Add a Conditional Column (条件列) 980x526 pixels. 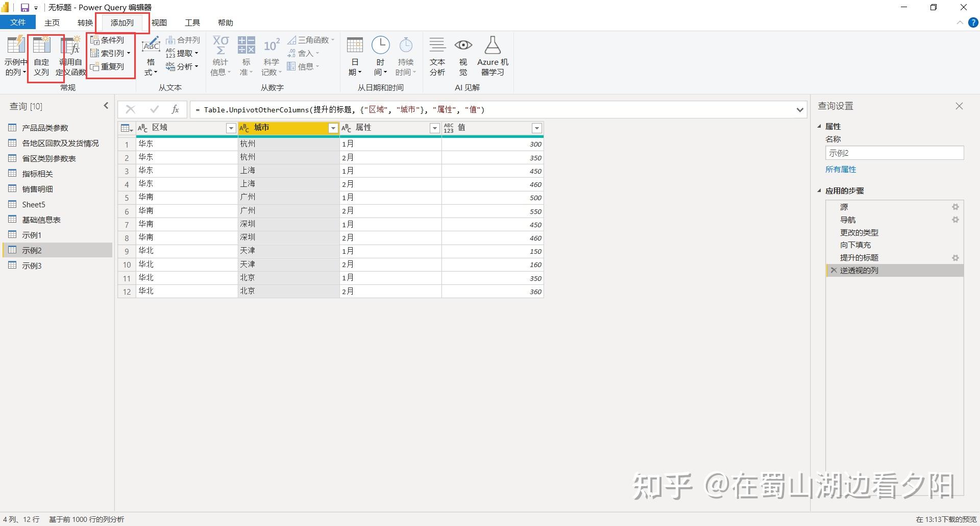pos(108,40)
